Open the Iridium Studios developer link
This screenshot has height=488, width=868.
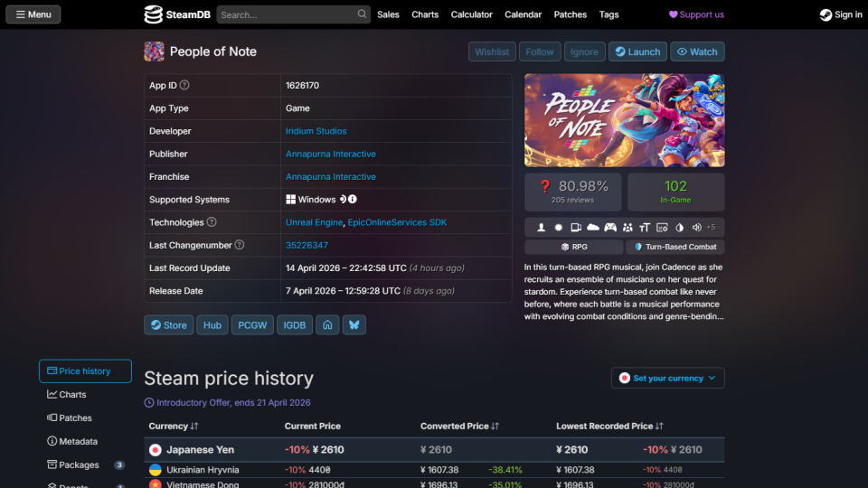(x=316, y=131)
